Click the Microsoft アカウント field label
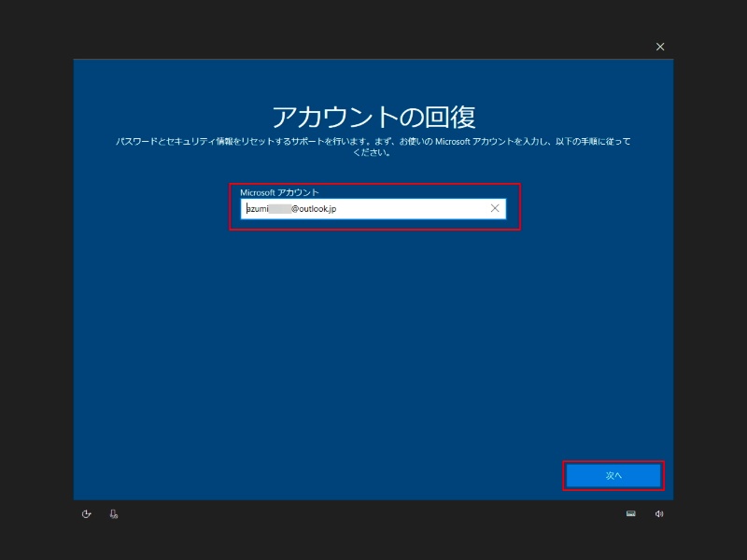 pos(279,192)
